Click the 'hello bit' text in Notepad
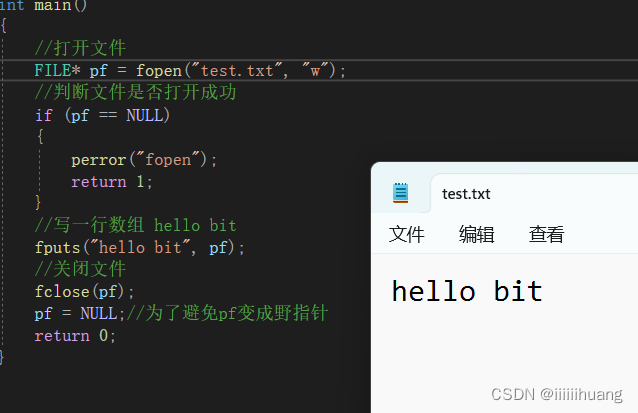This screenshot has width=638, height=413. pyautogui.click(x=467, y=291)
